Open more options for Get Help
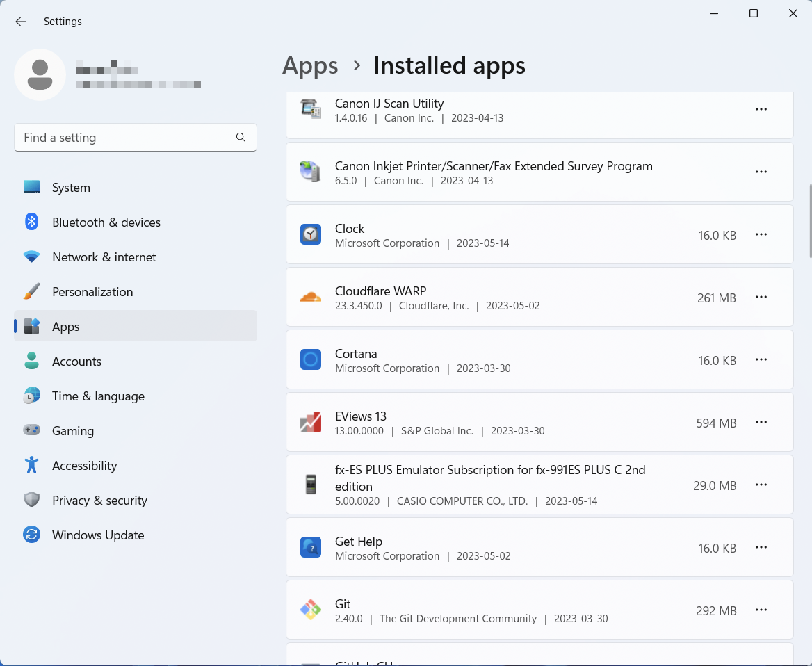 (x=761, y=548)
